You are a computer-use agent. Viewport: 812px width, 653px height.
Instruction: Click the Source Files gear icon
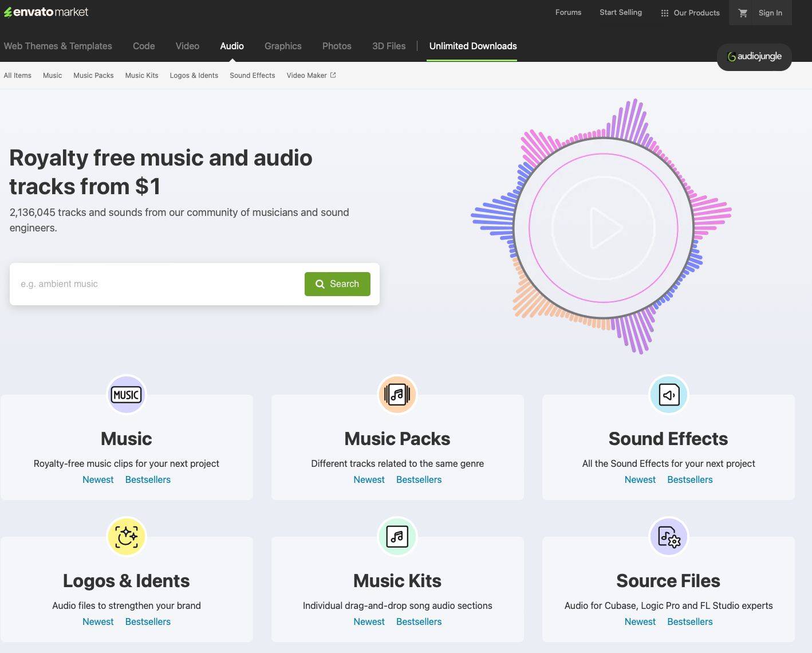[668, 537]
